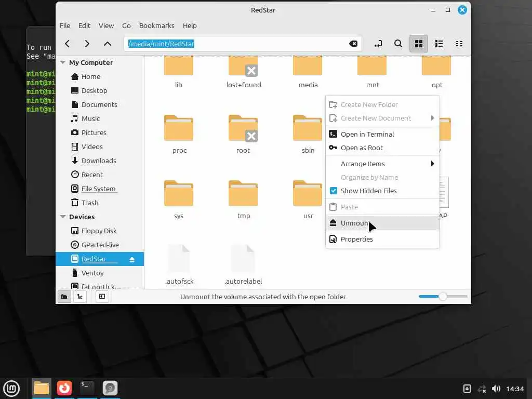The image size is (532, 399).
Task: Select Open in Terminal
Action: (382, 134)
